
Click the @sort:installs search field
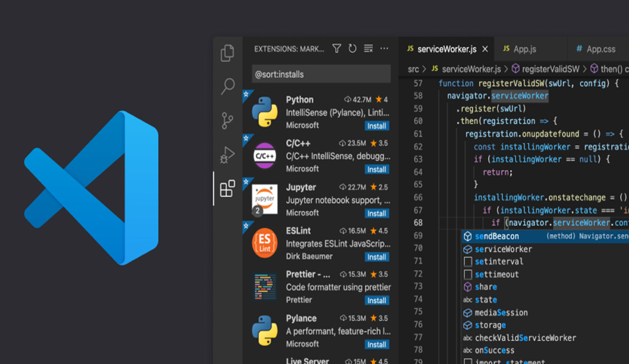(x=321, y=74)
